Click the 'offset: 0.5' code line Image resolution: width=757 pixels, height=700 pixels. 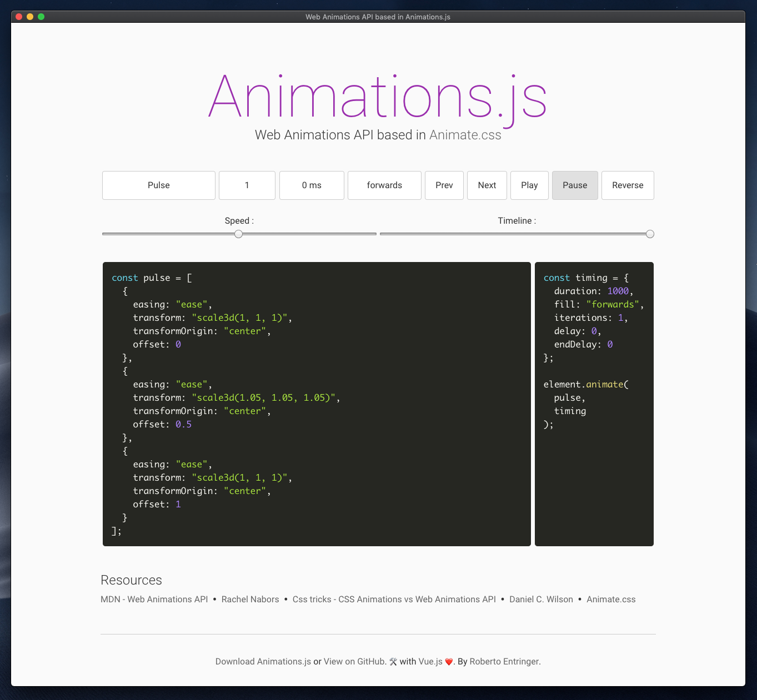point(162,425)
